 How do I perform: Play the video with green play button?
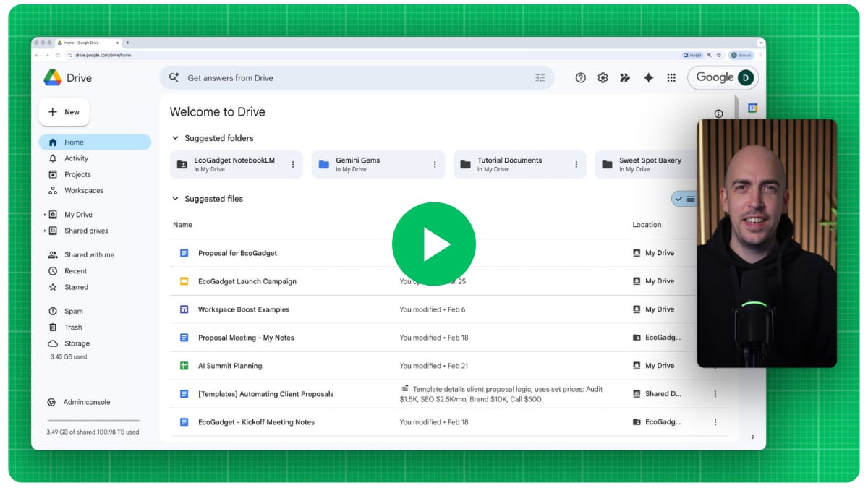tap(434, 244)
